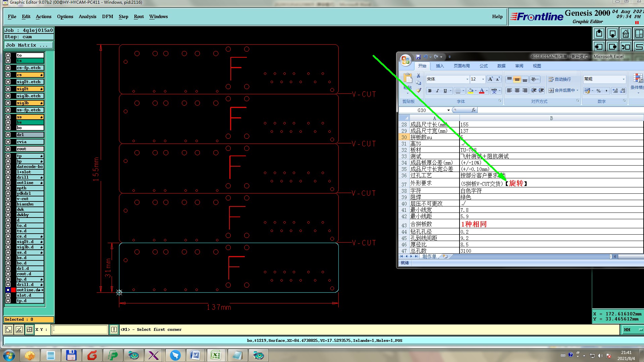
Task: Click the increase font size icon
Action: 490,79
